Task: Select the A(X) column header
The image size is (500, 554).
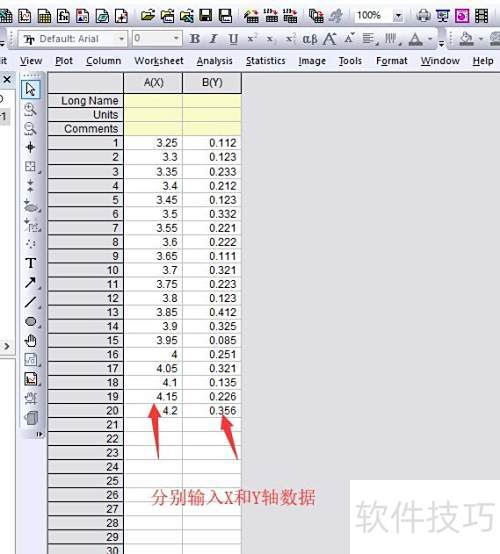Action: [x=153, y=83]
